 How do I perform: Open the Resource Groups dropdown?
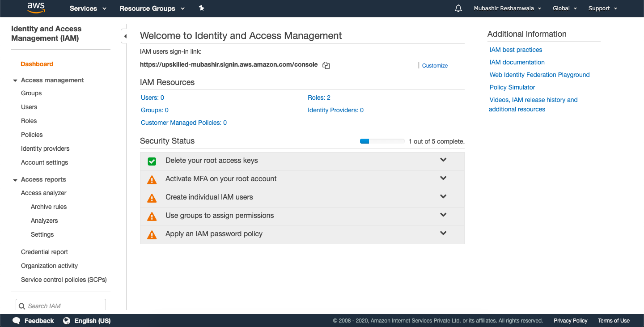coord(152,8)
